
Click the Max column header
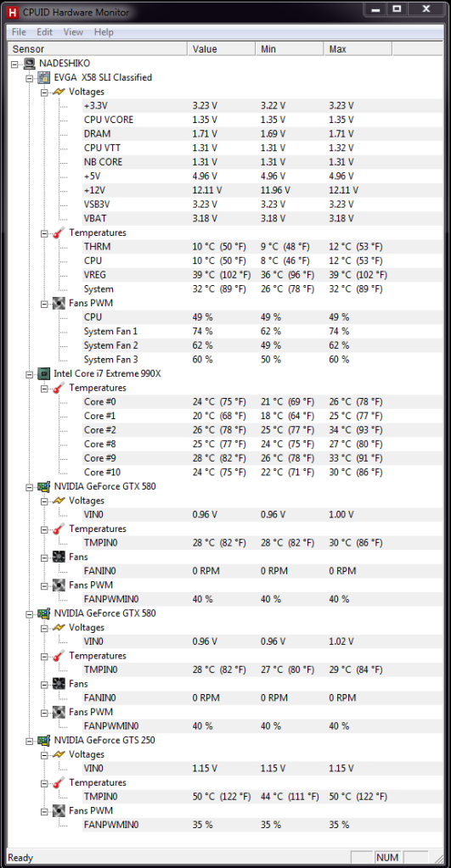tap(358, 49)
